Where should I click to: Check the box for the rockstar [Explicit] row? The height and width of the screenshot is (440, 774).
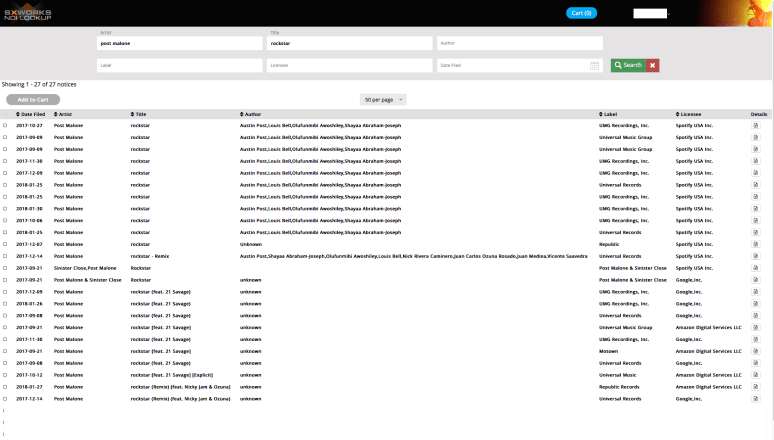(x=5, y=375)
